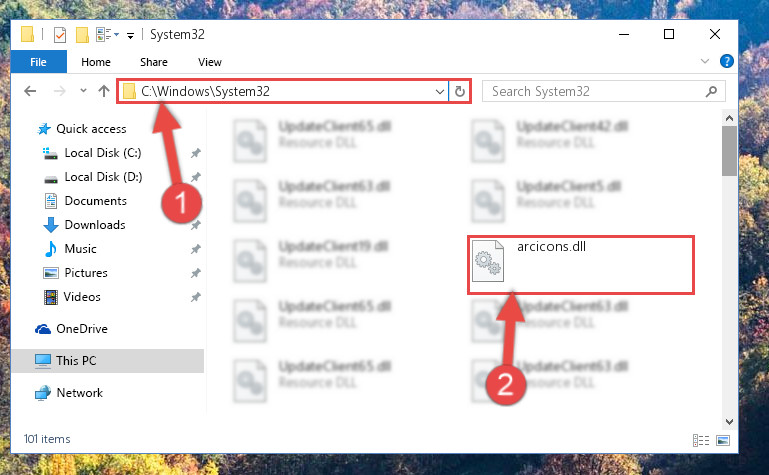Open the File menu
Image resolution: width=769 pixels, height=475 pixels.
point(38,62)
